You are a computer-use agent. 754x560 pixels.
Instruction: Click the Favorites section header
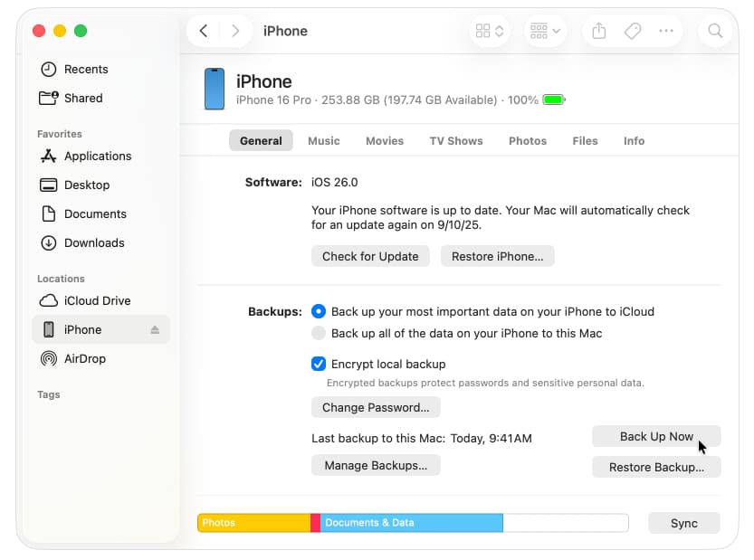point(60,134)
